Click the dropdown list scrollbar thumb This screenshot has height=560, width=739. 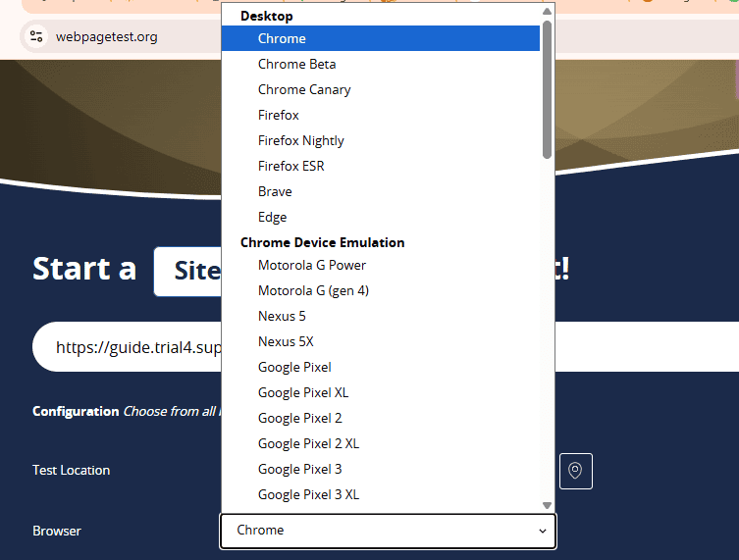pyautogui.click(x=547, y=89)
